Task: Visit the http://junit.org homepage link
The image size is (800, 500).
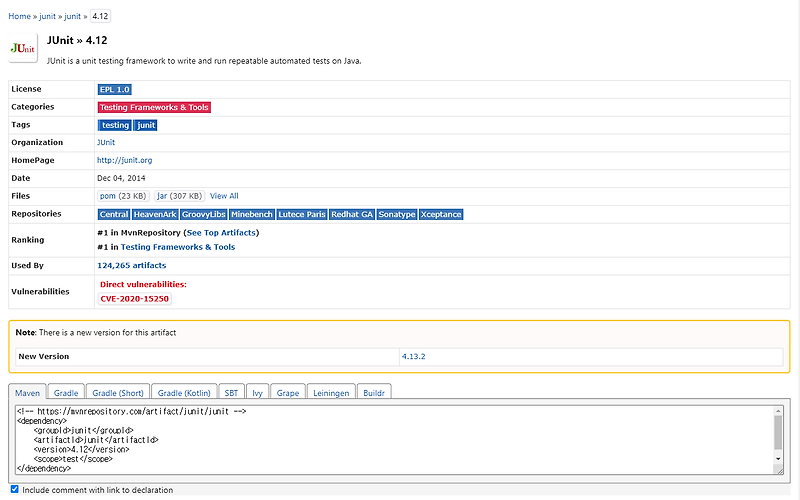Action: 124,160
